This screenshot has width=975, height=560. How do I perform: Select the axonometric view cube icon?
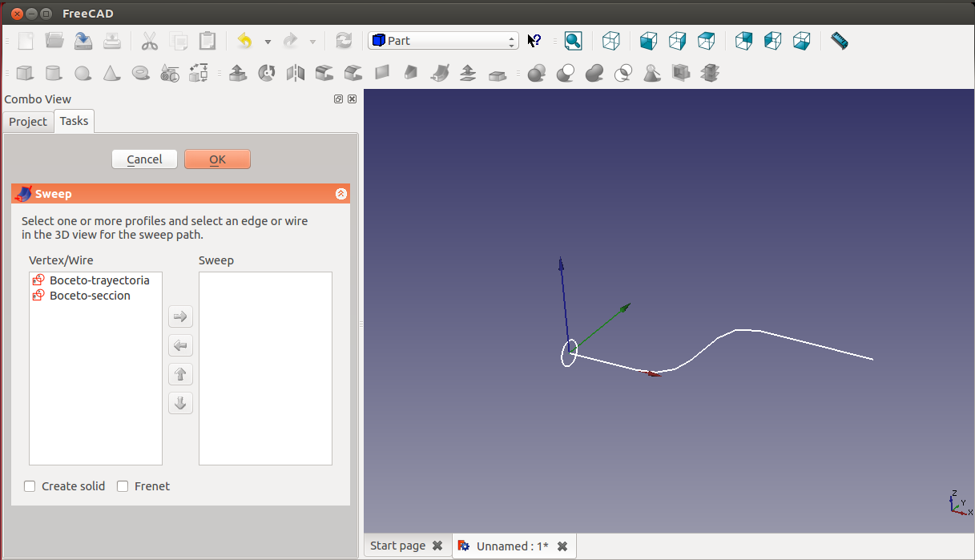coord(611,41)
